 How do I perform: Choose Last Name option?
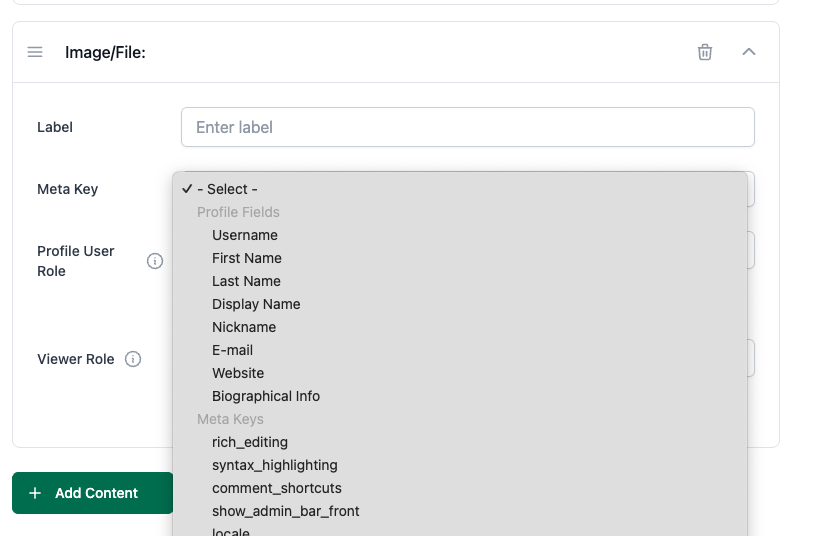(x=460, y=281)
